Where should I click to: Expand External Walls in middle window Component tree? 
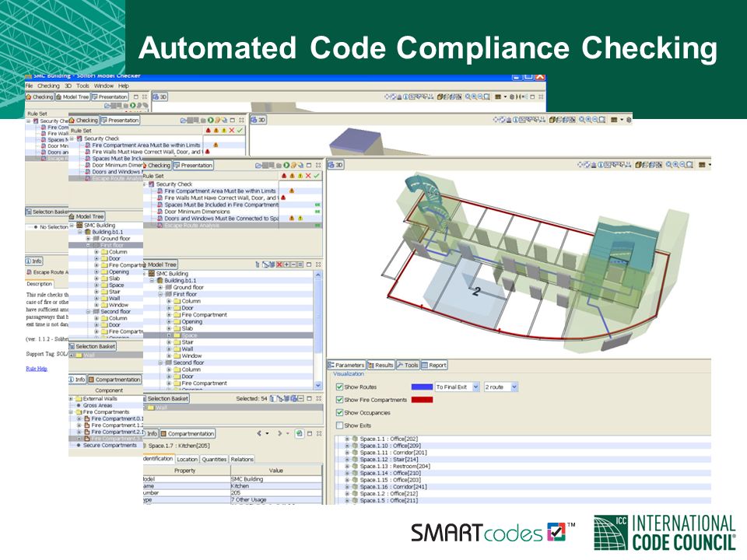pyautogui.click(x=71, y=398)
